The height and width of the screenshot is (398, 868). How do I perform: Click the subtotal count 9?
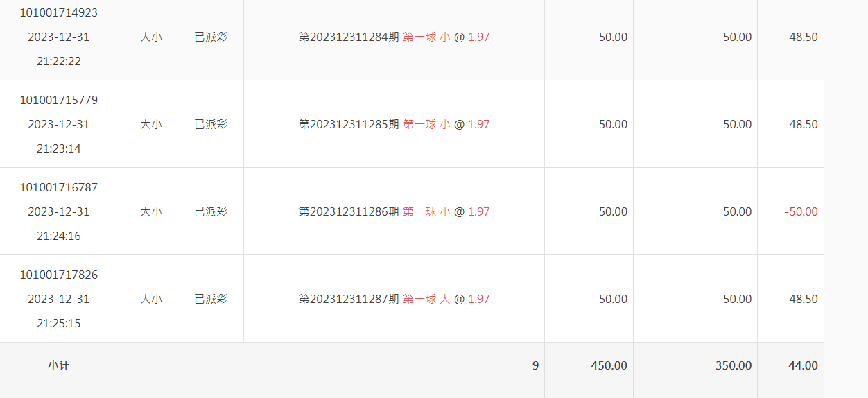tap(535, 365)
